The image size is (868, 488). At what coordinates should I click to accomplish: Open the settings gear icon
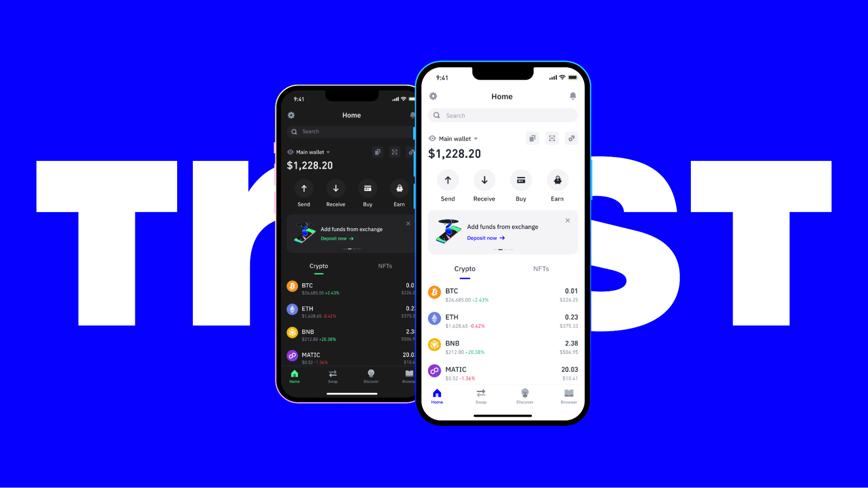tap(433, 97)
